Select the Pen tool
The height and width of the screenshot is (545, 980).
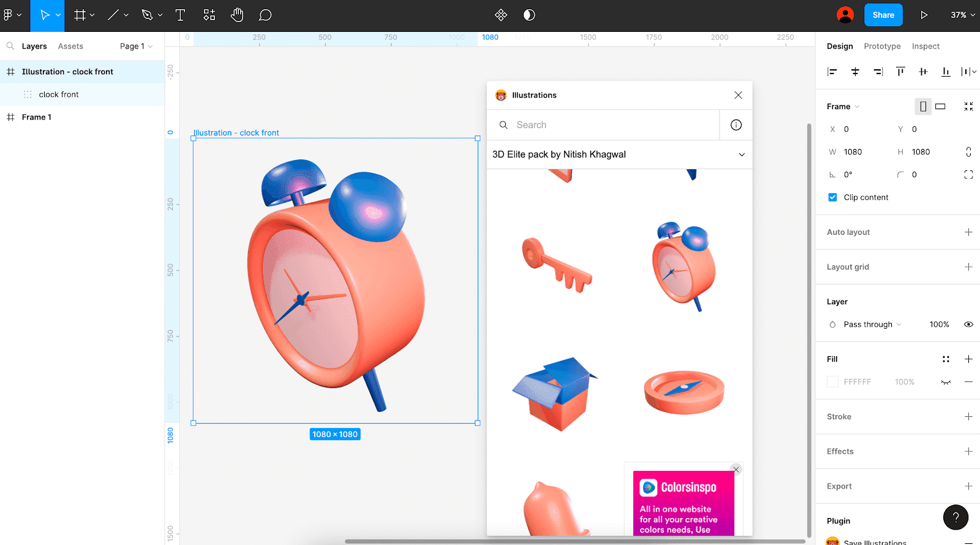coord(147,15)
